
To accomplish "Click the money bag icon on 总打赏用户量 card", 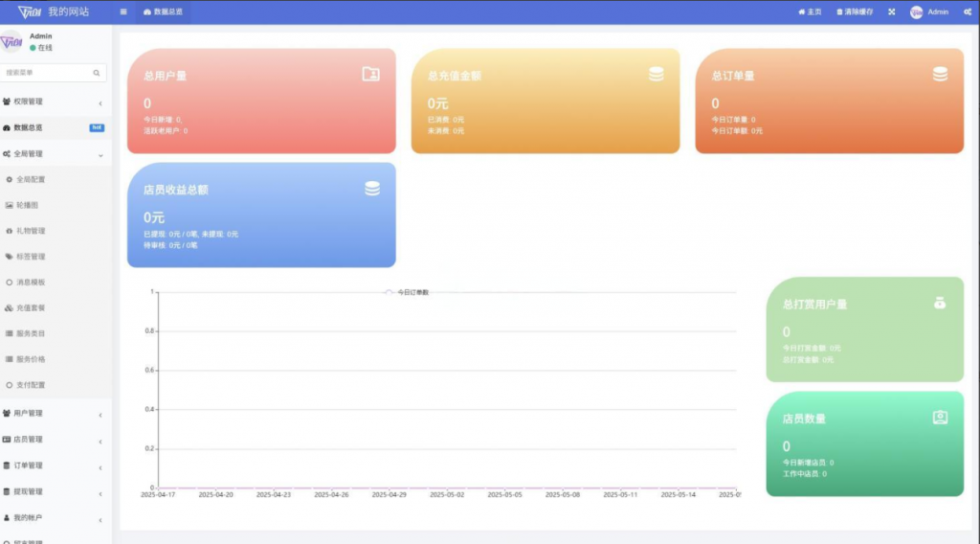I will pyautogui.click(x=940, y=303).
